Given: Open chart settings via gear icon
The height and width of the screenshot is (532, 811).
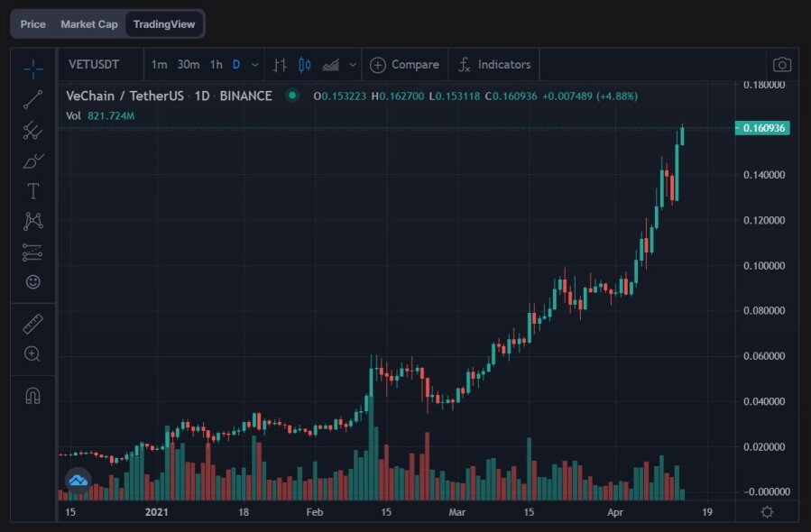Looking at the screenshot, I should click(x=767, y=511).
